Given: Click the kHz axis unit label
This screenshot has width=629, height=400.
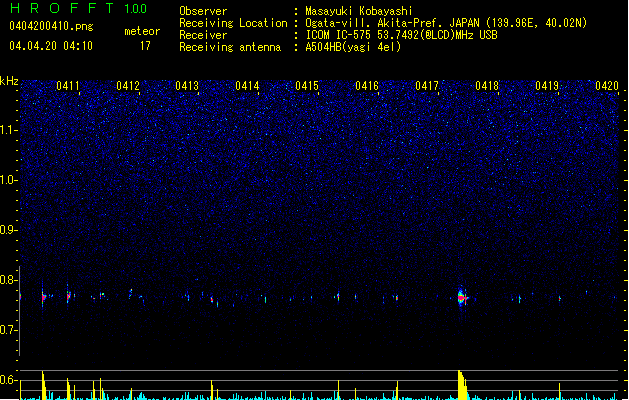Looking at the screenshot, I should click(x=9, y=81).
